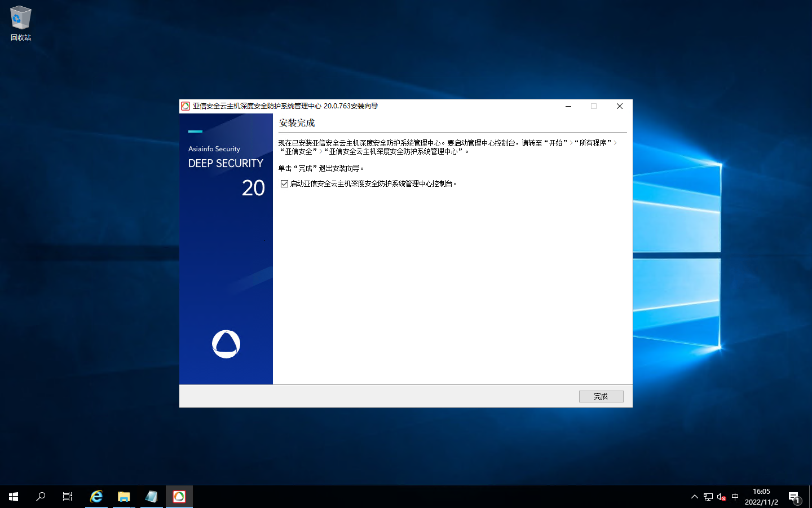Screen dimensions: 812x508
Task: Expand hidden system tray icons chevron
Action: point(695,497)
